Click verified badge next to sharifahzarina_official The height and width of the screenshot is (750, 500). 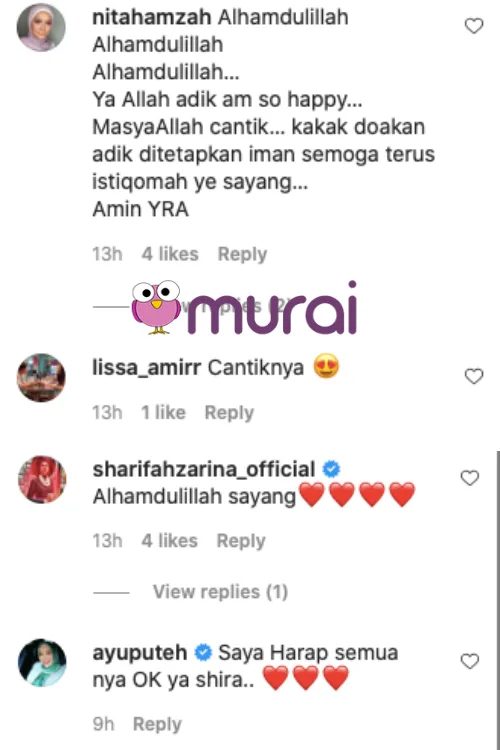pos(331,469)
